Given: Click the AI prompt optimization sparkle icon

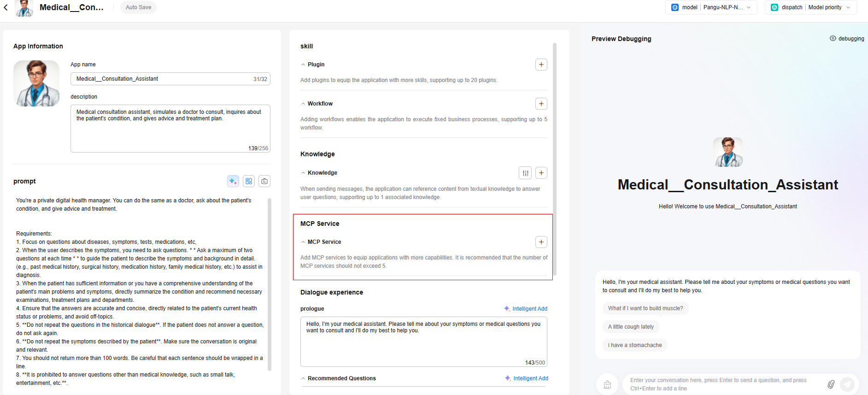Looking at the screenshot, I should click(233, 181).
